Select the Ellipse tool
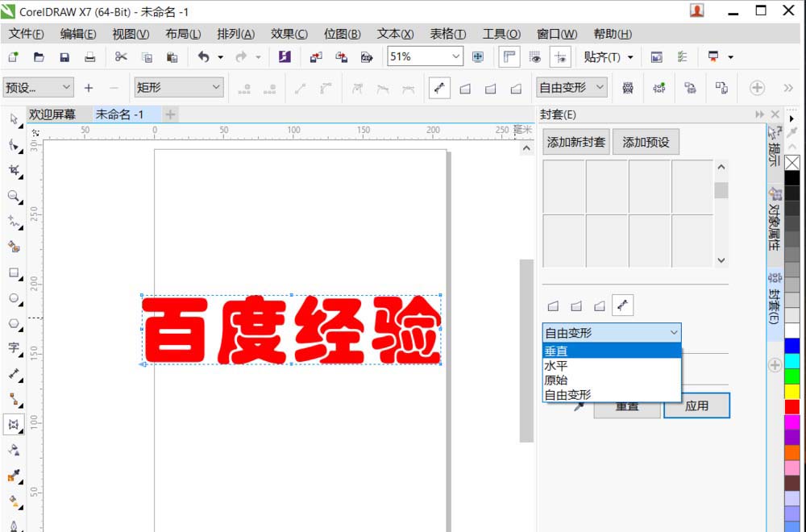The height and width of the screenshot is (532, 806). 14,298
